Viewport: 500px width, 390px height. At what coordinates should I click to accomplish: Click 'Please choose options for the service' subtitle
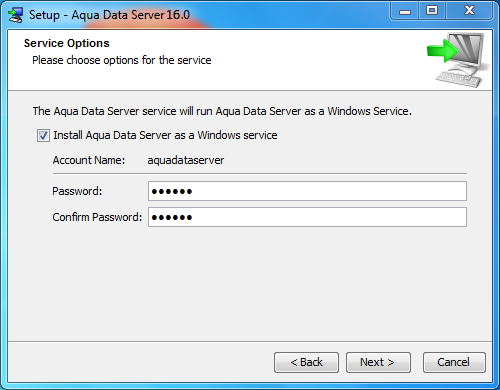click(122, 60)
